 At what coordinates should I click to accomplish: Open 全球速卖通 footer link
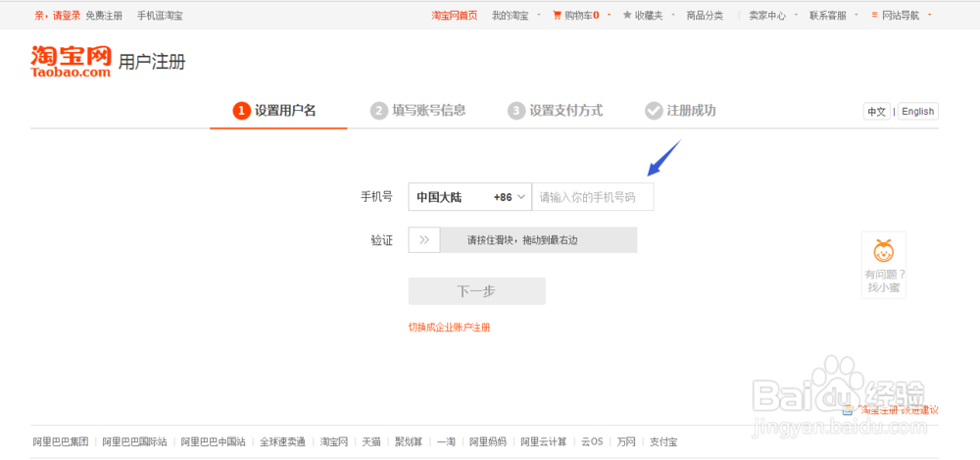(x=282, y=441)
